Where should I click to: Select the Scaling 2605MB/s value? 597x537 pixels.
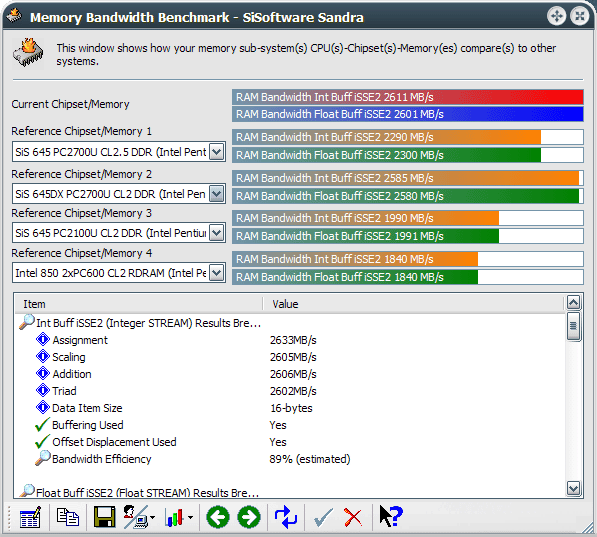[293, 357]
